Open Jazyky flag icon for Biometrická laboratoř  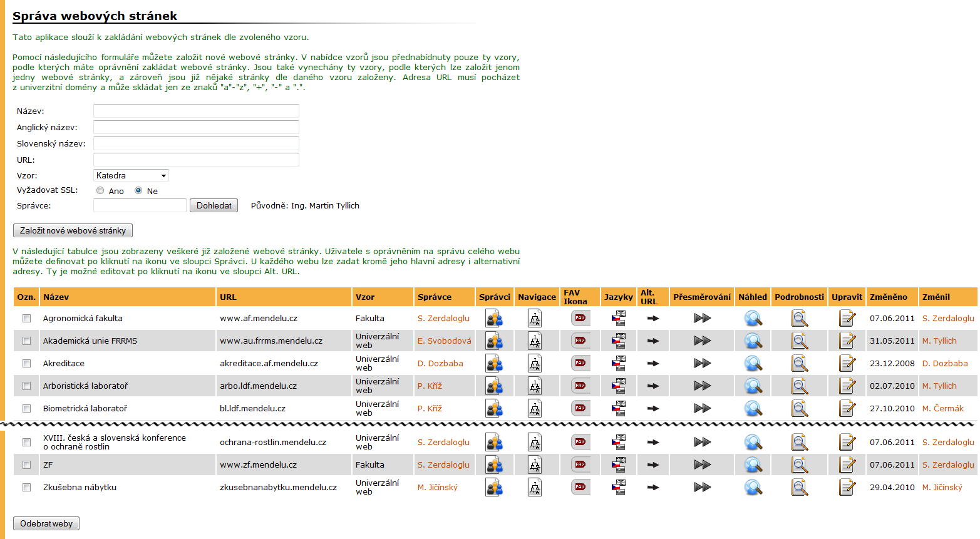[x=619, y=409]
